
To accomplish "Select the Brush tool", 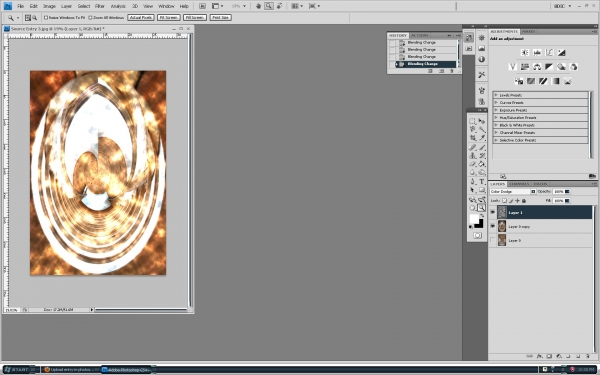I will tap(482, 147).
